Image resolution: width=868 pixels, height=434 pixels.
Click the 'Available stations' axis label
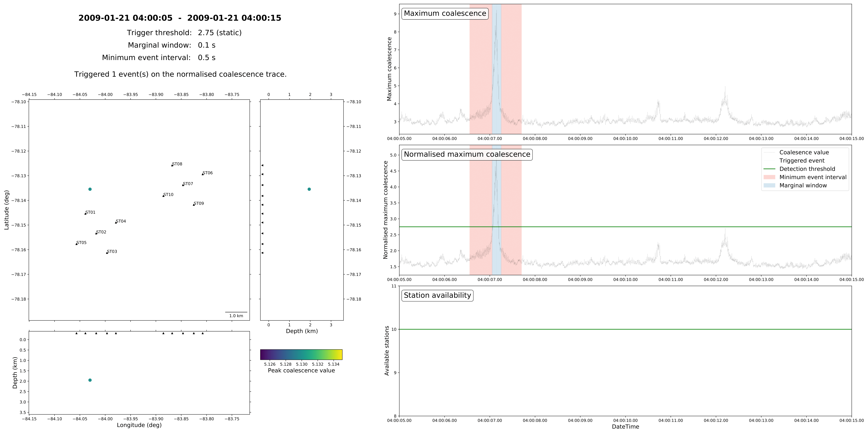(x=387, y=351)
